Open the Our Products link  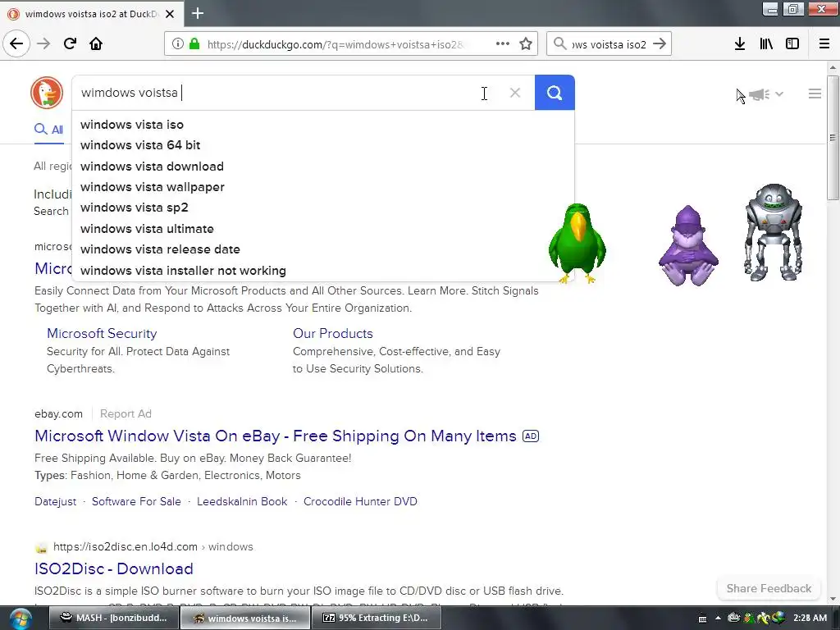[333, 333]
